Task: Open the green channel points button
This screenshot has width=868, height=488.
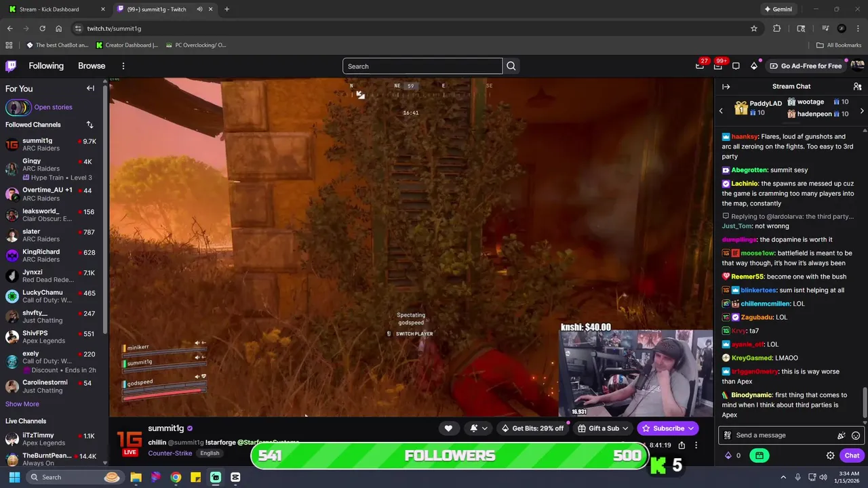Action: pyautogui.click(x=759, y=455)
